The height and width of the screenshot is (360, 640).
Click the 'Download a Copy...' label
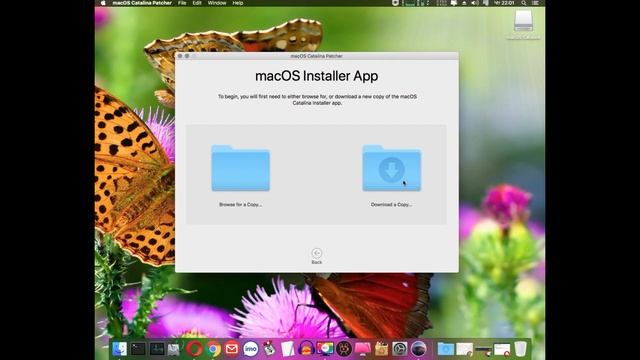coord(391,204)
